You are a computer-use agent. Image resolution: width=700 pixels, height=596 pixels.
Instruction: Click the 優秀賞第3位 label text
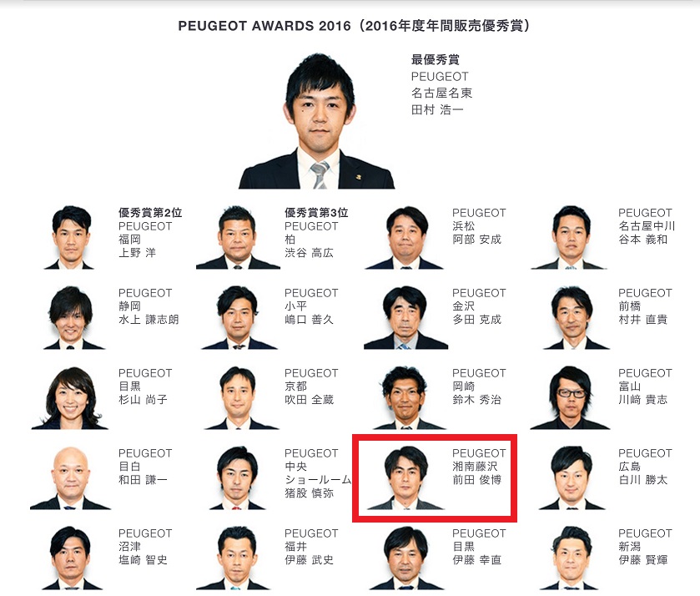click(x=316, y=213)
